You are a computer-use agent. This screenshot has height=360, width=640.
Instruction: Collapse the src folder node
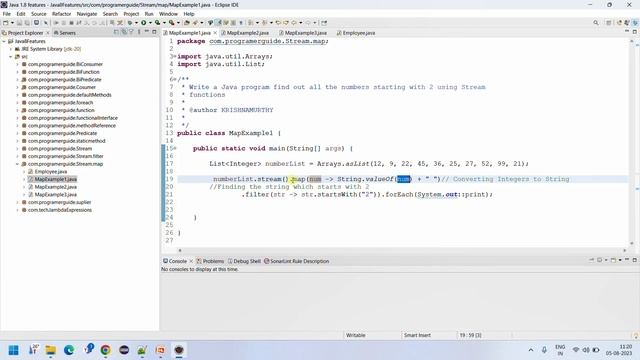point(11,57)
